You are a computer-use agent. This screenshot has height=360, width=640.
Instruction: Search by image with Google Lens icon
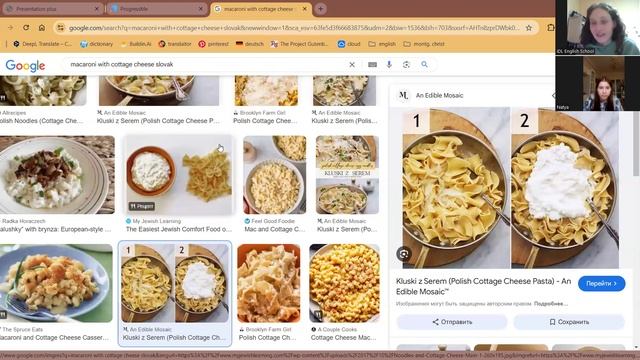click(406, 64)
